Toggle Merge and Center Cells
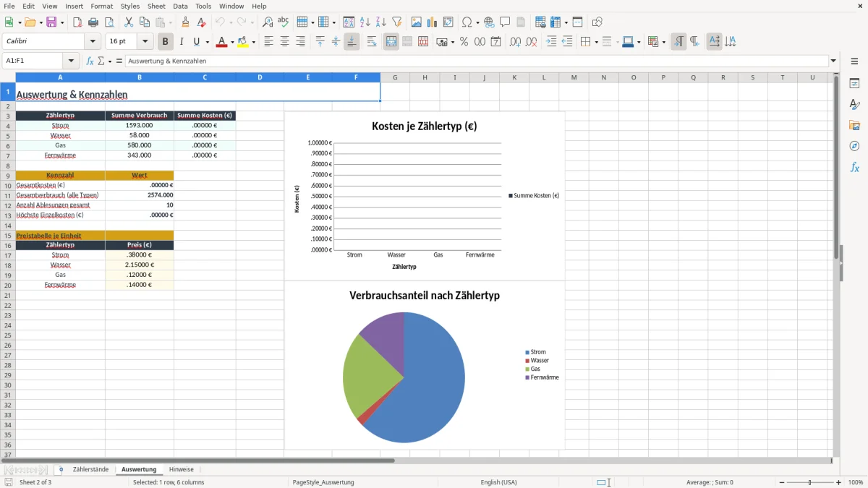The image size is (868, 488). pos(391,42)
